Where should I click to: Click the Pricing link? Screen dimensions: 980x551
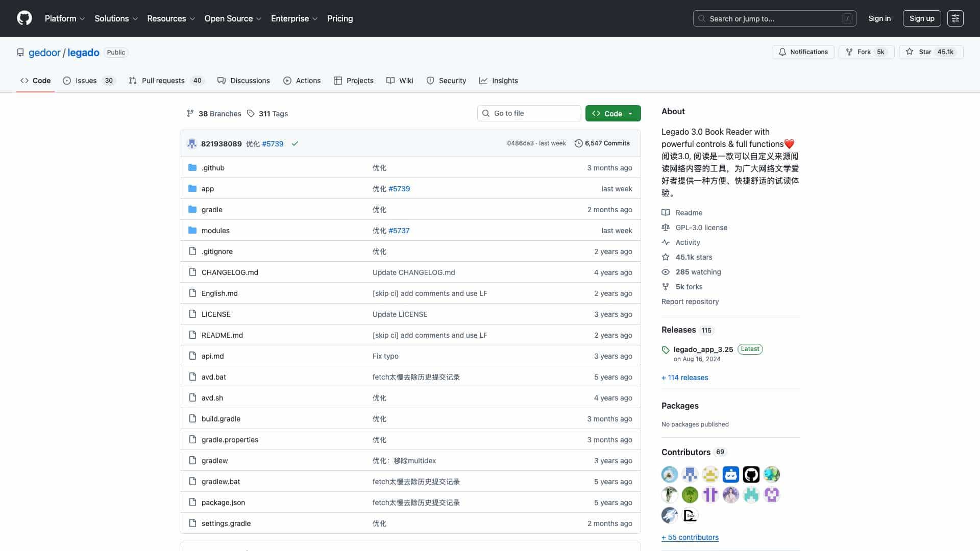tap(340, 18)
